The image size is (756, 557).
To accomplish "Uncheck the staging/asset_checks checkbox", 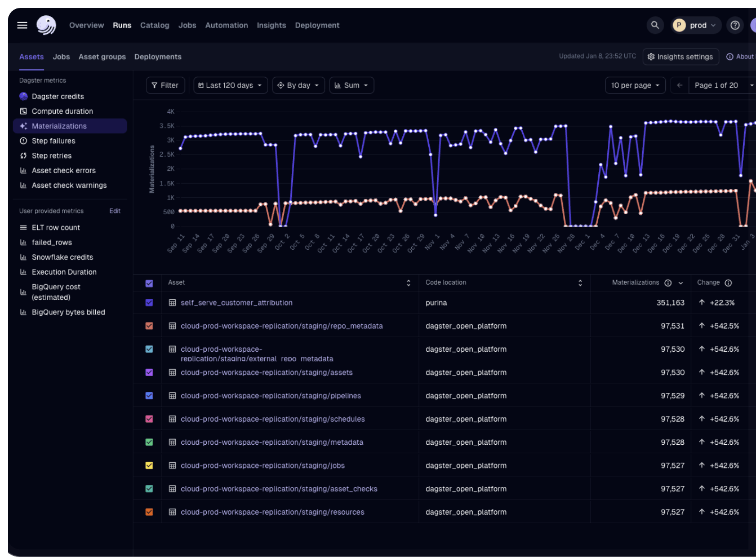I will click(x=149, y=489).
